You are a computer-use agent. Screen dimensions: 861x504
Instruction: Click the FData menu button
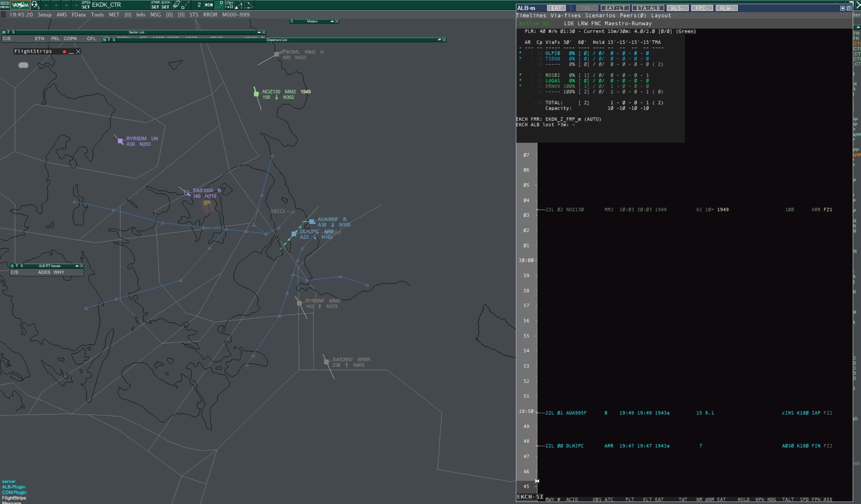78,15
